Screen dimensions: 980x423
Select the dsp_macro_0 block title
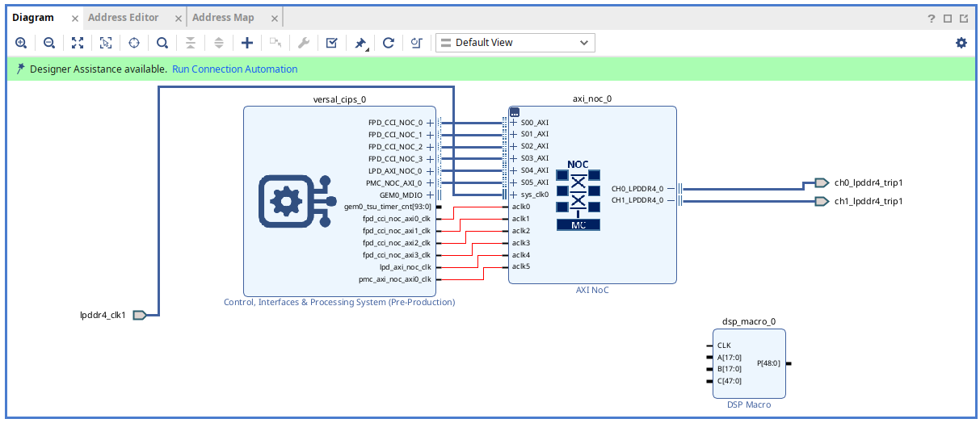click(x=748, y=321)
